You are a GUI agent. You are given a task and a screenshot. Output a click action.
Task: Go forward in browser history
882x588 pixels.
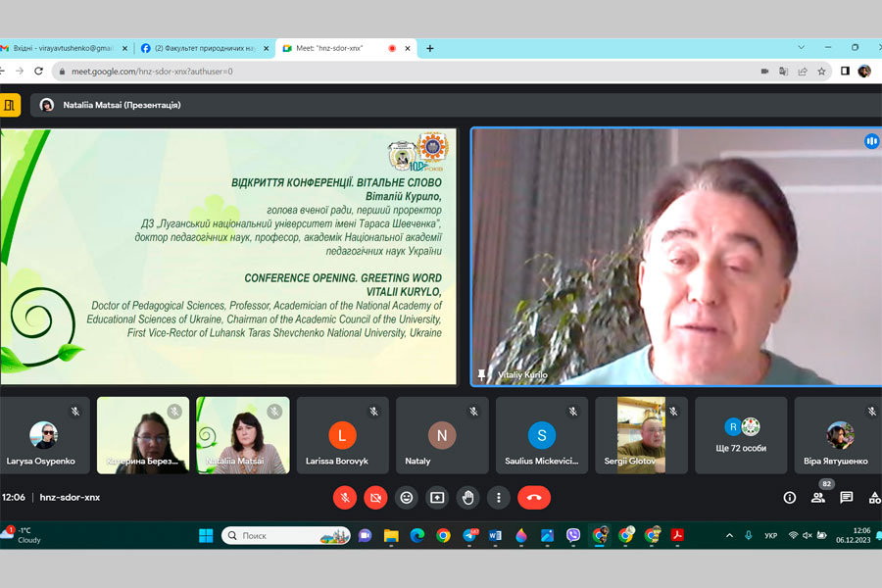pos(20,71)
